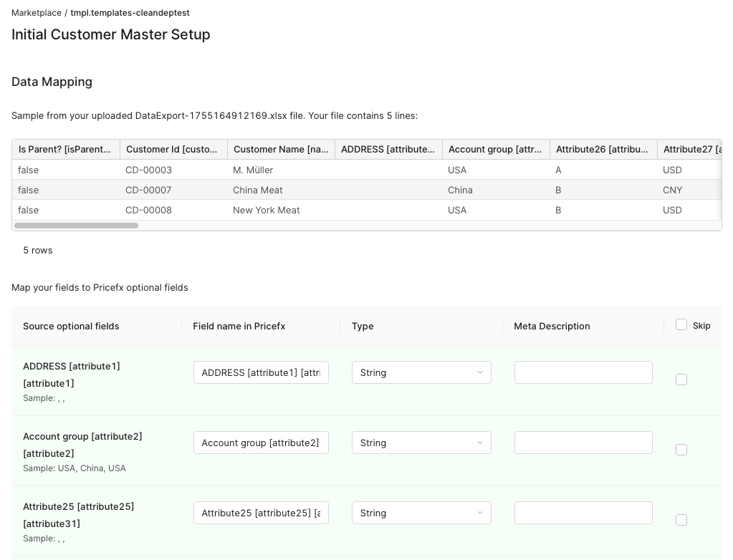The image size is (733, 560).
Task: Edit the ADDRESS Pricefx field name input
Action: 261,372
